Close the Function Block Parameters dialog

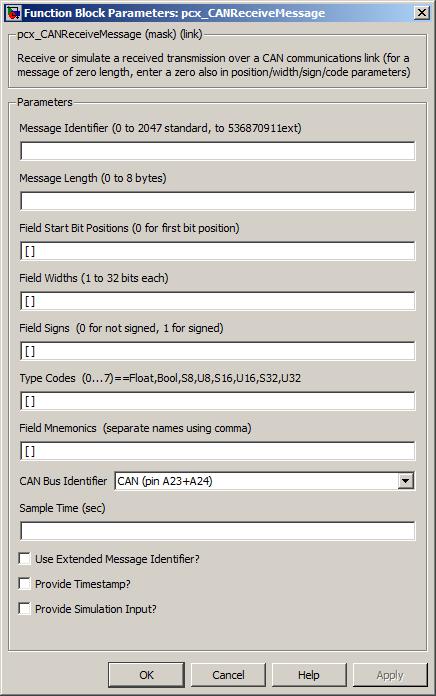(421, 12)
